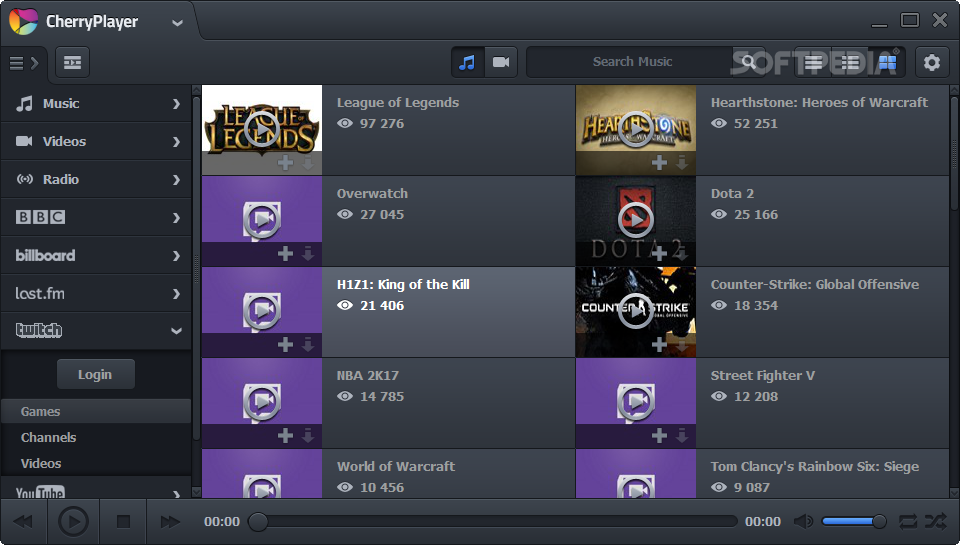Add NBA 2K17 to playlist plus icon
This screenshot has width=960, height=545.
coord(285,435)
